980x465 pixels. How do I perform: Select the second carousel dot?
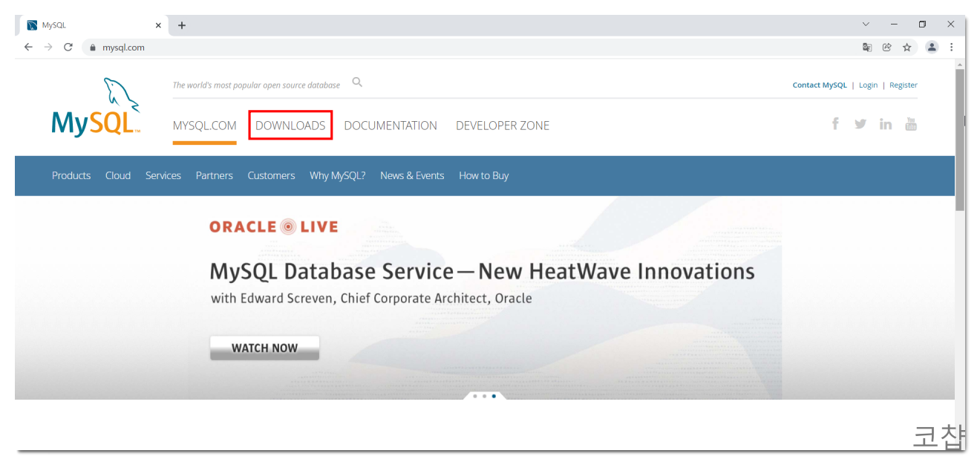pyautogui.click(x=484, y=396)
